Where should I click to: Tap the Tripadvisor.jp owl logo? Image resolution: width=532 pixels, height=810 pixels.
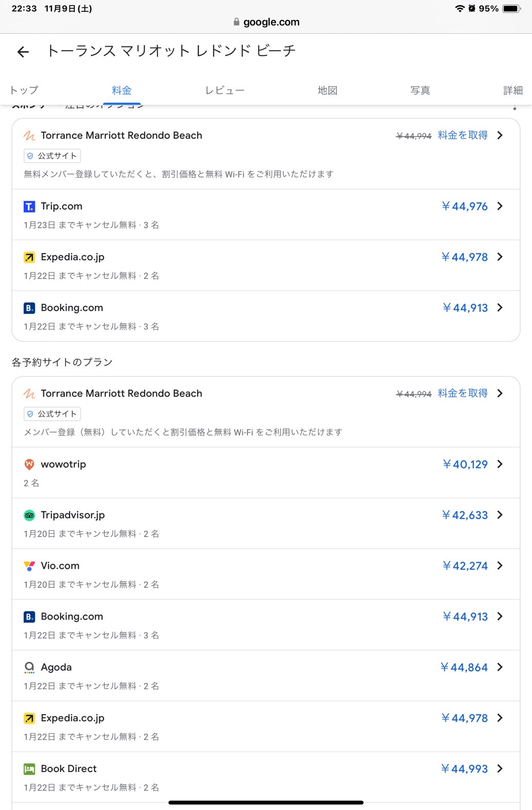point(29,515)
